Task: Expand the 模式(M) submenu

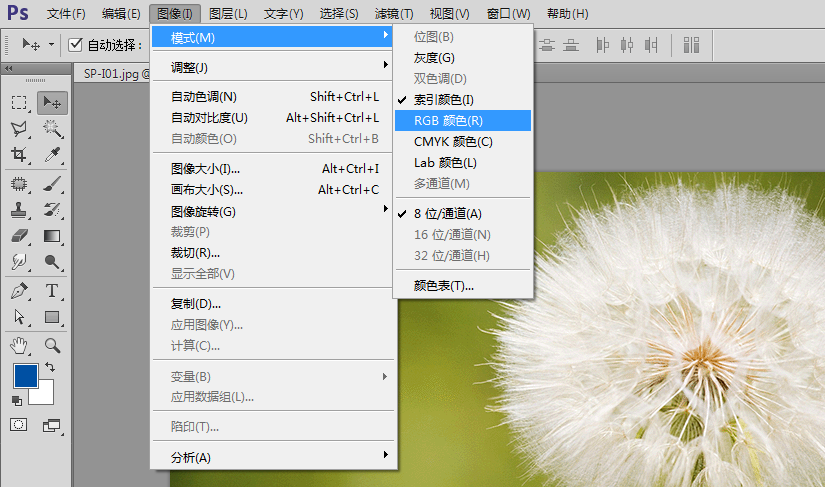Action: click(272, 37)
